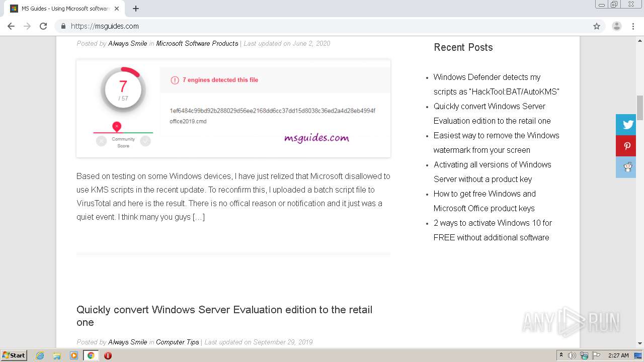Bookmark this page with the star icon
The height and width of the screenshot is (362, 644).
(x=597, y=26)
